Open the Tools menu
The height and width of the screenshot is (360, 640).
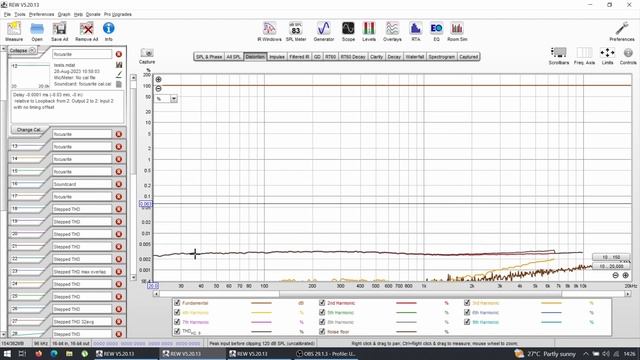pos(20,14)
